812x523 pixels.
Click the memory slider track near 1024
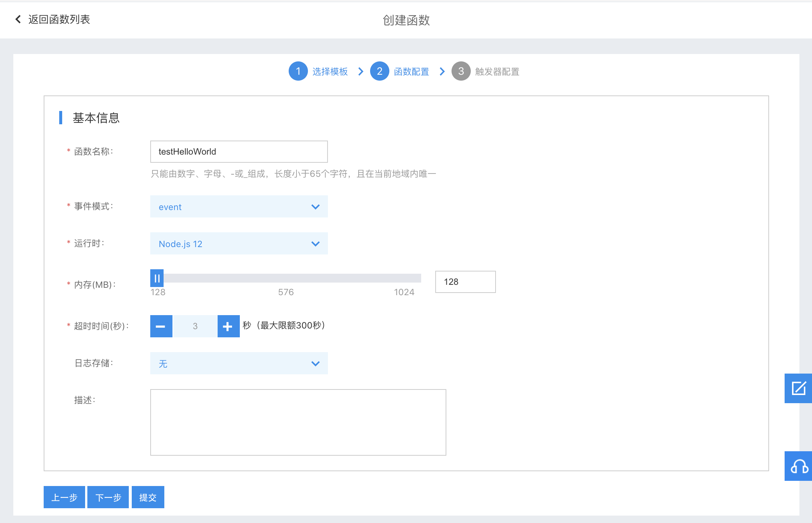404,278
